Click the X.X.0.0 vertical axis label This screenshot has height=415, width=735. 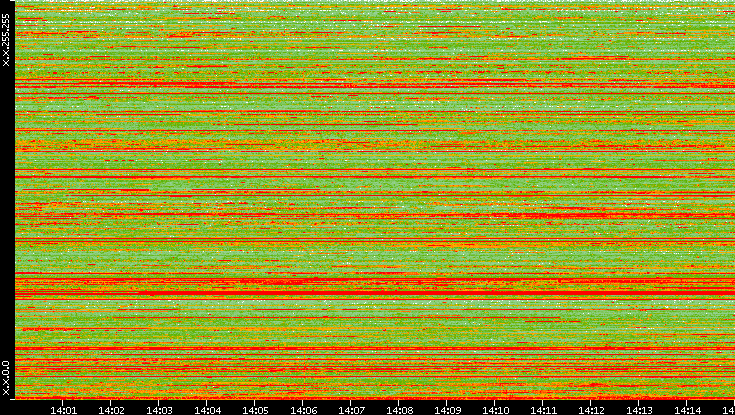pyautogui.click(x=7, y=378)
